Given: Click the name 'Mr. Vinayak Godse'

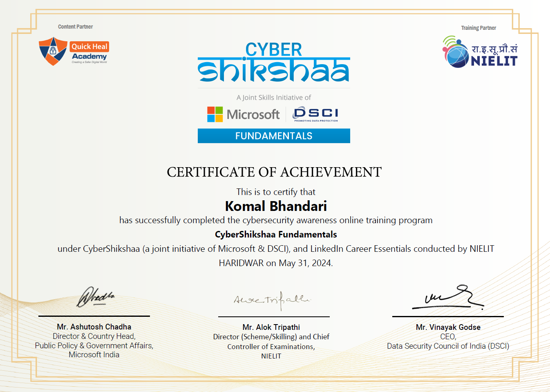Looking at the screenshot, I should point(448,327).
